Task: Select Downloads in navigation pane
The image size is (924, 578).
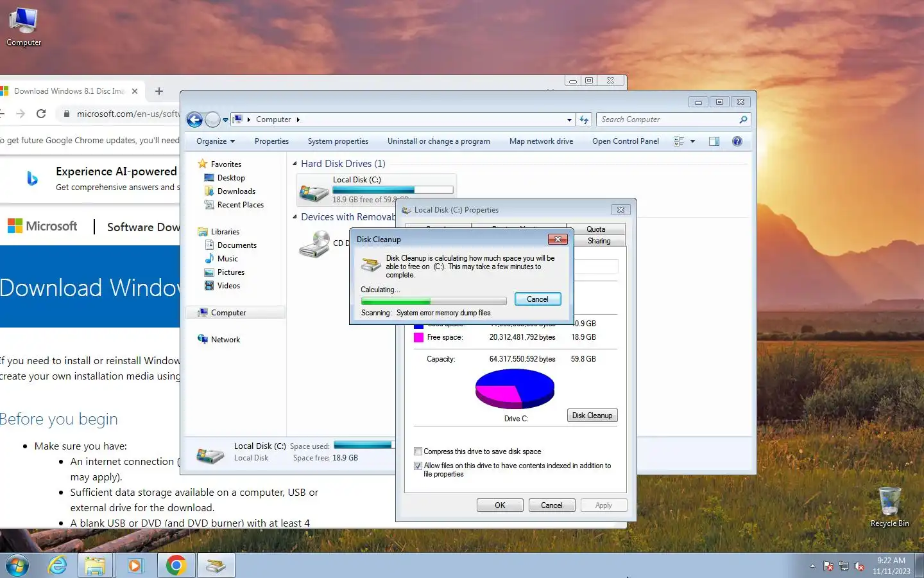Action: click(236, 191)
